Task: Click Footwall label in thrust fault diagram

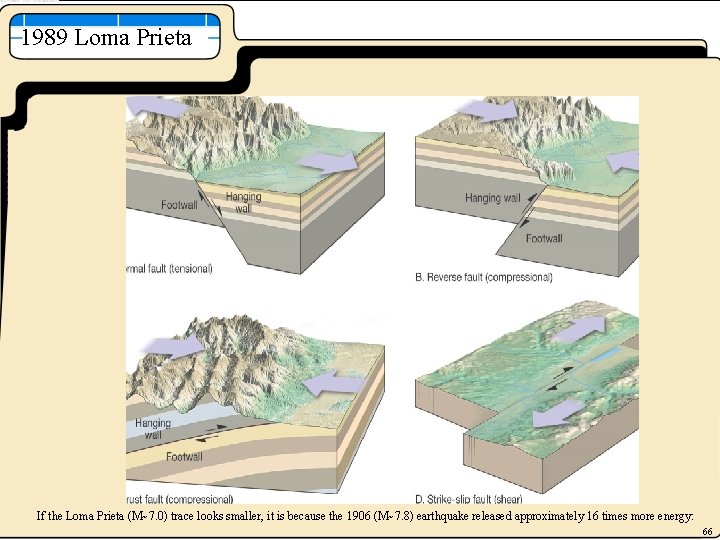Action: 184,456
